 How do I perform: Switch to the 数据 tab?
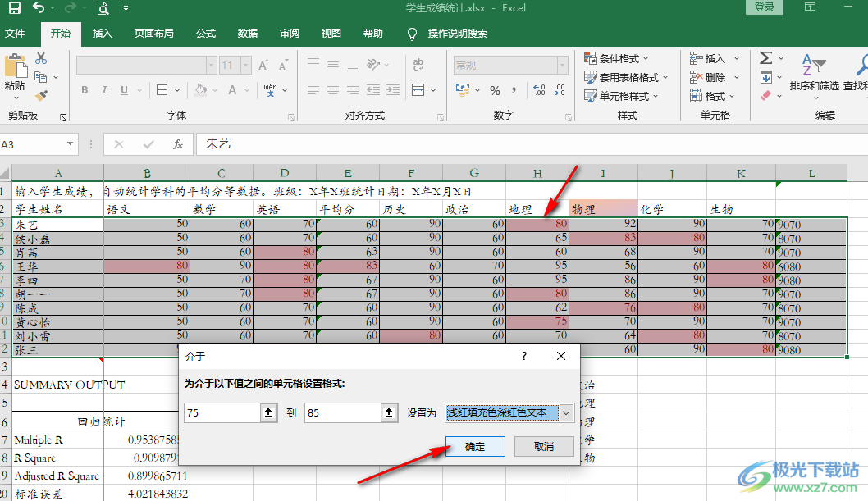tap(248, 33)
